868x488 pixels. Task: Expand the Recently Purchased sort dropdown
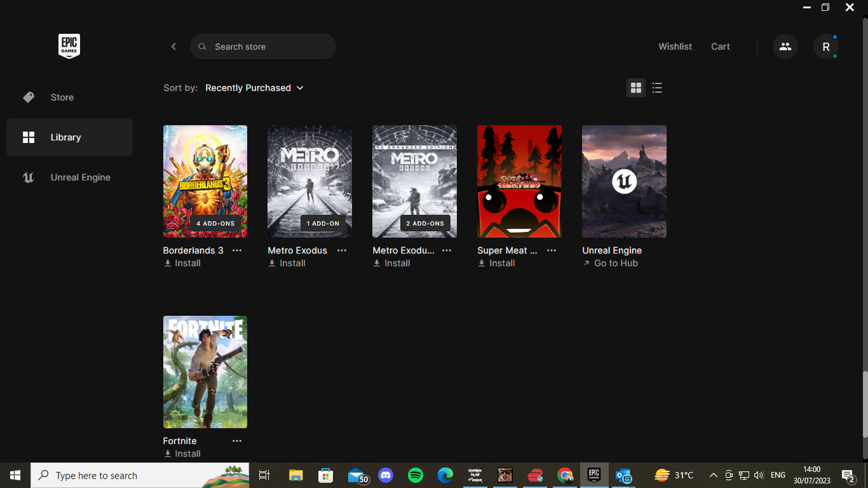[x=254, y=88]
